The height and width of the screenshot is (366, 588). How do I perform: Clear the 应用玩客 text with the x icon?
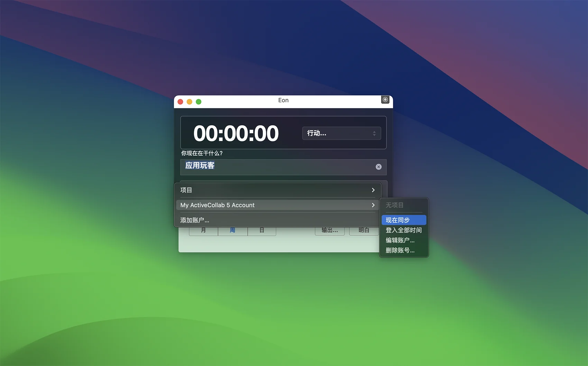click(379, 167)
